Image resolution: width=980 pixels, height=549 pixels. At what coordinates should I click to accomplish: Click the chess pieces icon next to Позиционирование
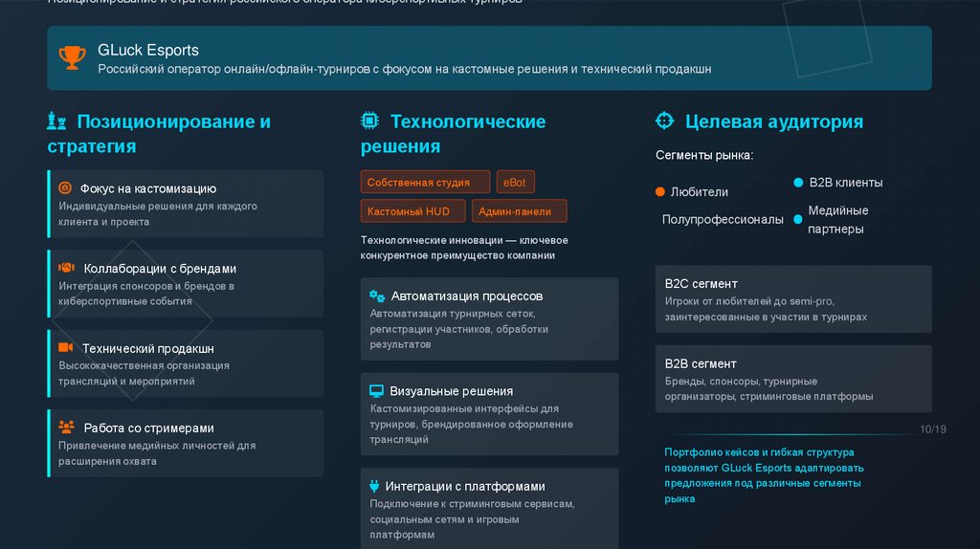56,121
